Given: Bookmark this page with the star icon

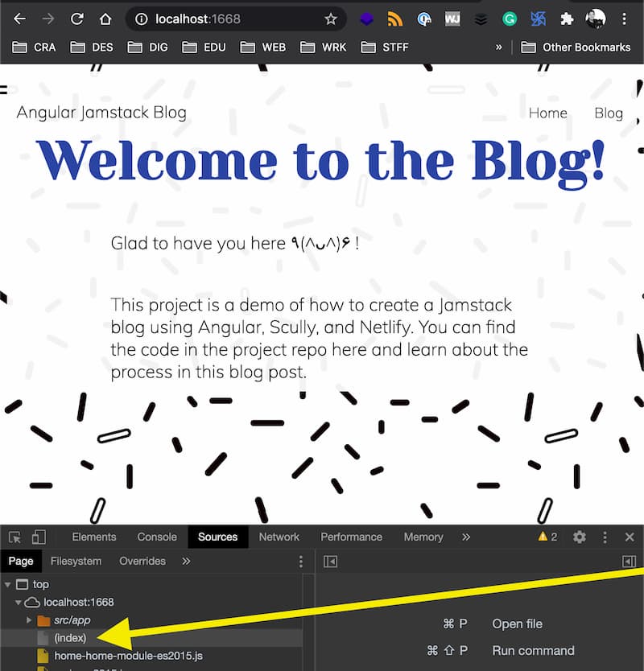Looking at the screenshot, I should (330, 19).
